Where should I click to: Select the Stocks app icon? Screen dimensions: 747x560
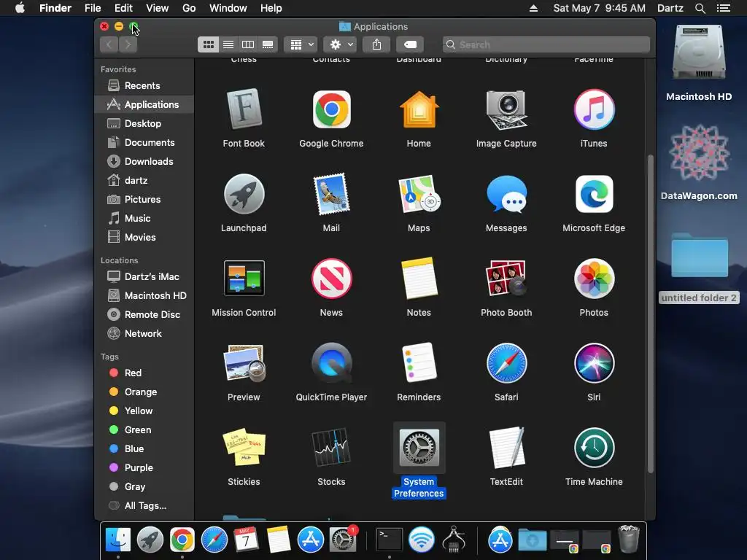click(x=332, y=448)
